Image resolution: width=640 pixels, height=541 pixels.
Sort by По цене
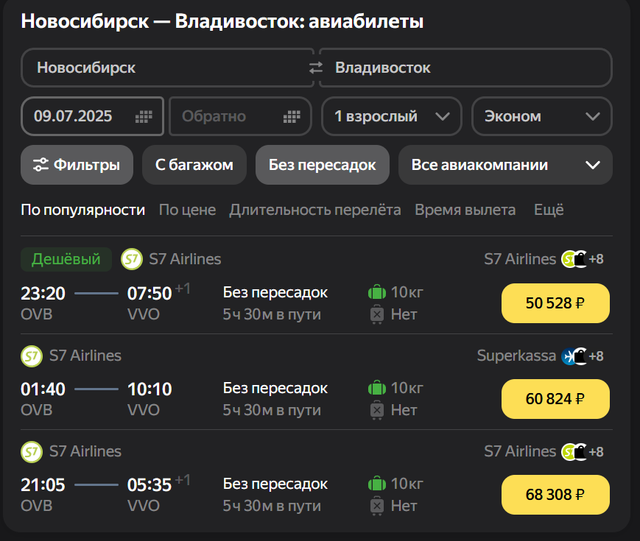coord(187,210)
